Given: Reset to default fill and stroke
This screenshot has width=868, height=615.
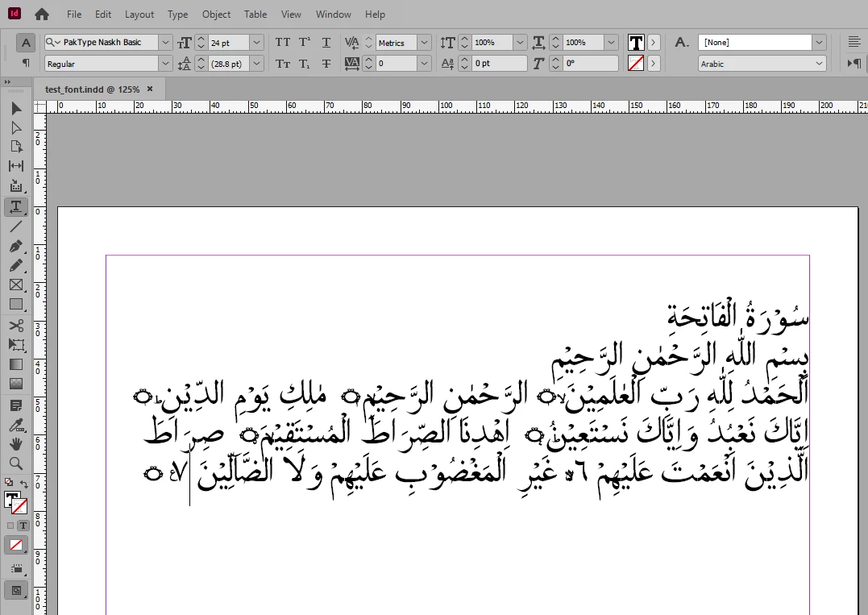Looking at the screenshot, I should point(9,483).
